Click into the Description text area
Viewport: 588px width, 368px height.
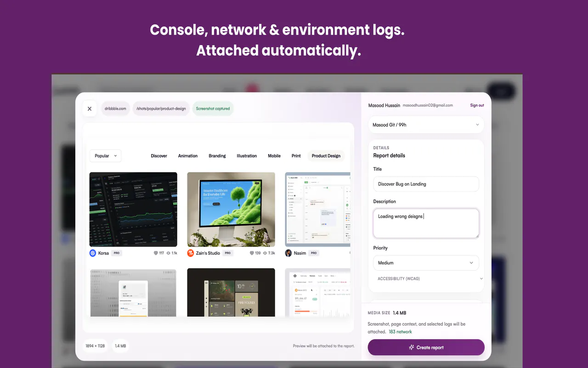coord(426,224)
